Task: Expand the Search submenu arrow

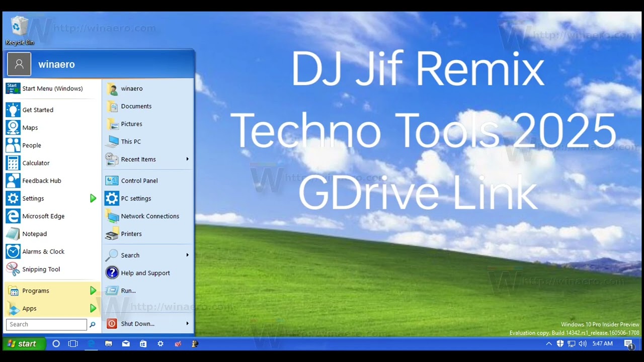Action: (187, 255)
